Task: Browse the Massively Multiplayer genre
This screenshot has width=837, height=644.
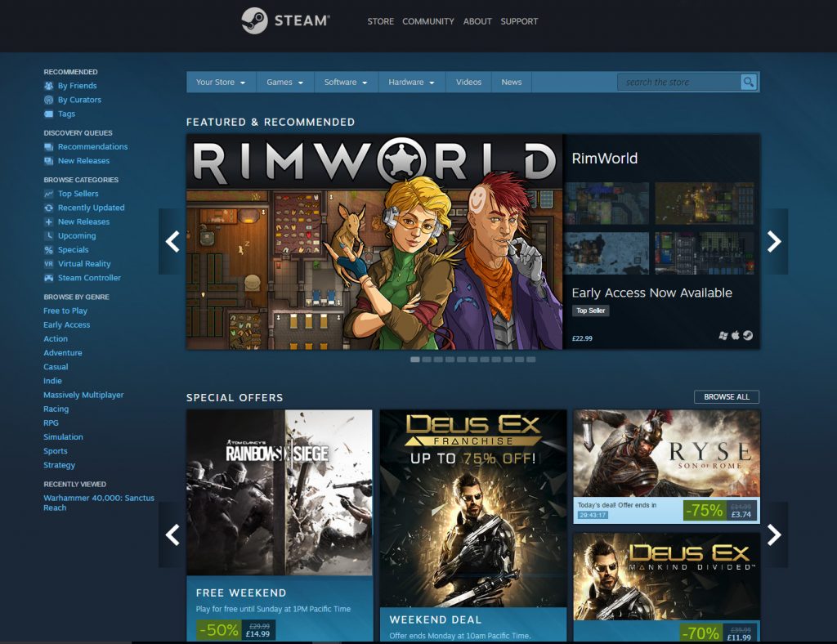Action: coord(83,395)
